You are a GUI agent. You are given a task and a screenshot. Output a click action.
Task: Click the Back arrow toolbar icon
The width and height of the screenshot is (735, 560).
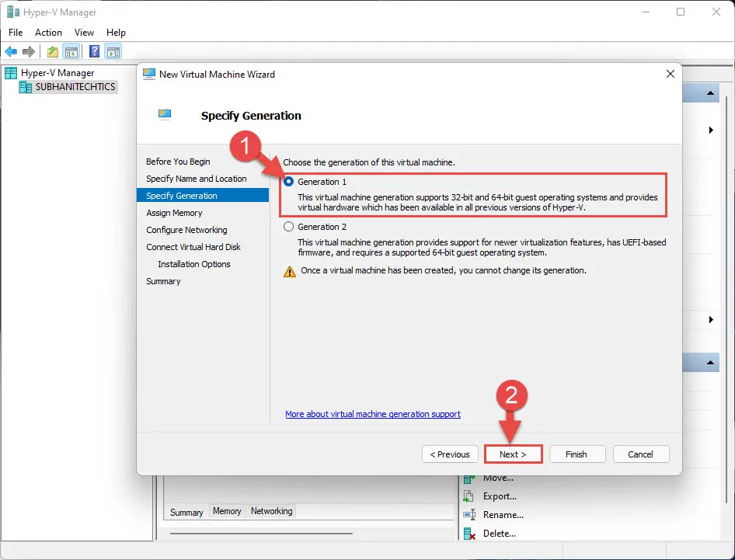point(11,51)
